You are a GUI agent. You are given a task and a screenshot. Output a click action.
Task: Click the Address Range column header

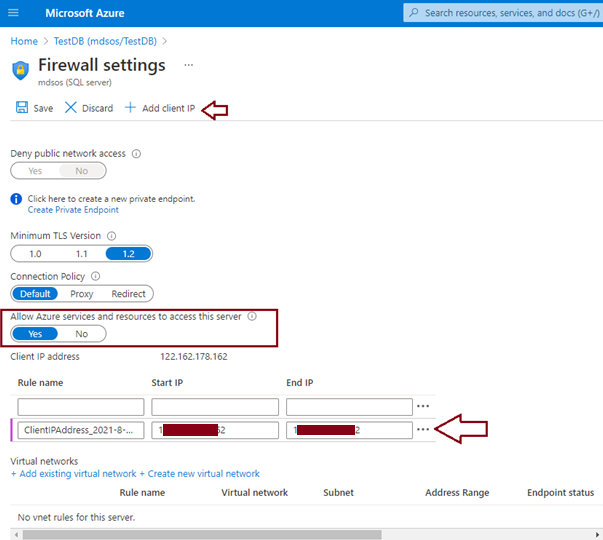point(457,493)
